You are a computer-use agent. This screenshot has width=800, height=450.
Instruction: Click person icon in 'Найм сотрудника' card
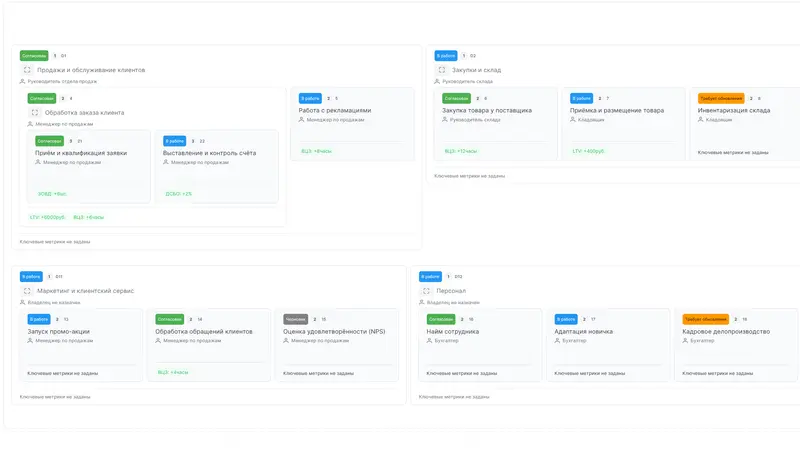[x=430, y=340]
